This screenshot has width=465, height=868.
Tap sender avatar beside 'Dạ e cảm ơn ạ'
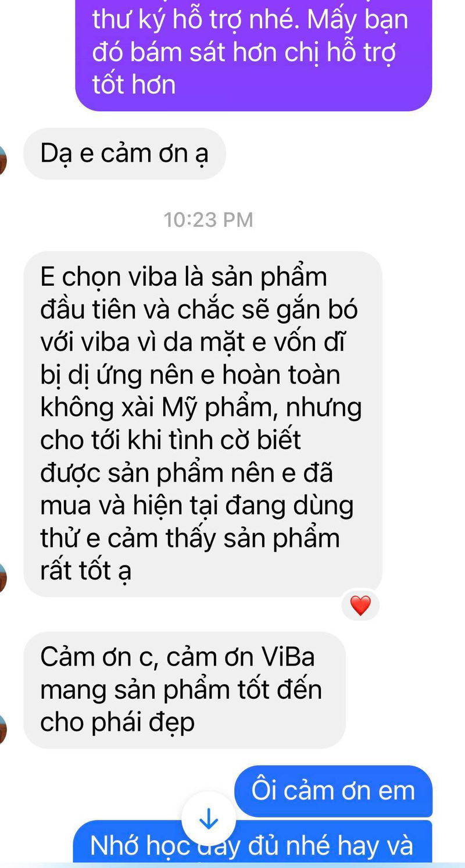click(x=3, y=160)
